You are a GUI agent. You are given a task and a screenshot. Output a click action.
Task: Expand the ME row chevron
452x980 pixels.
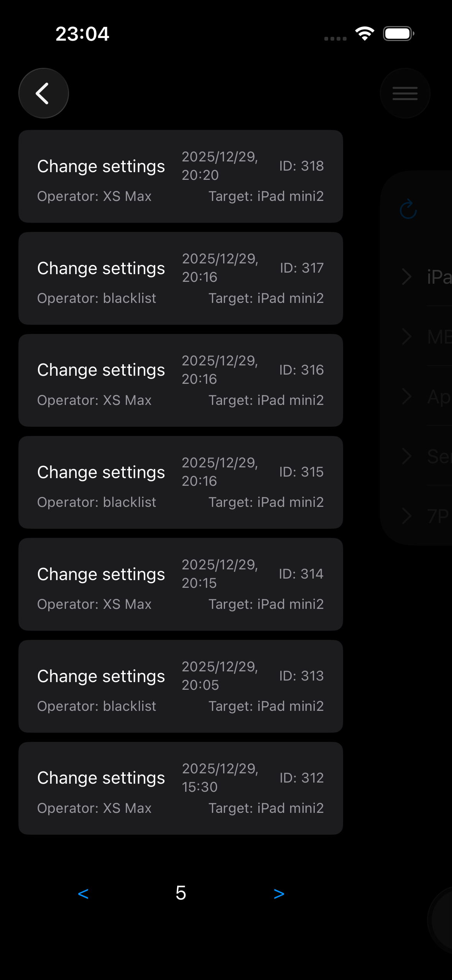[x=406, y=337]
